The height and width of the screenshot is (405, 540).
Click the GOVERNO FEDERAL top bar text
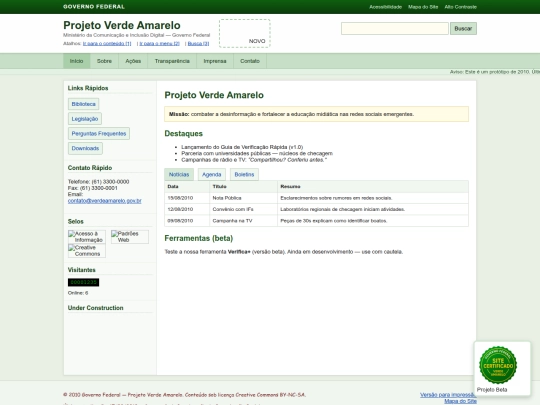pyautogui.click(x=94, y=7)
